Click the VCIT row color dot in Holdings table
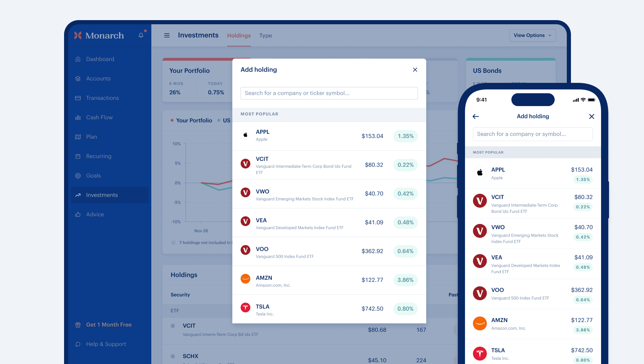Screen dimensions: 644x364 (173, 326)
